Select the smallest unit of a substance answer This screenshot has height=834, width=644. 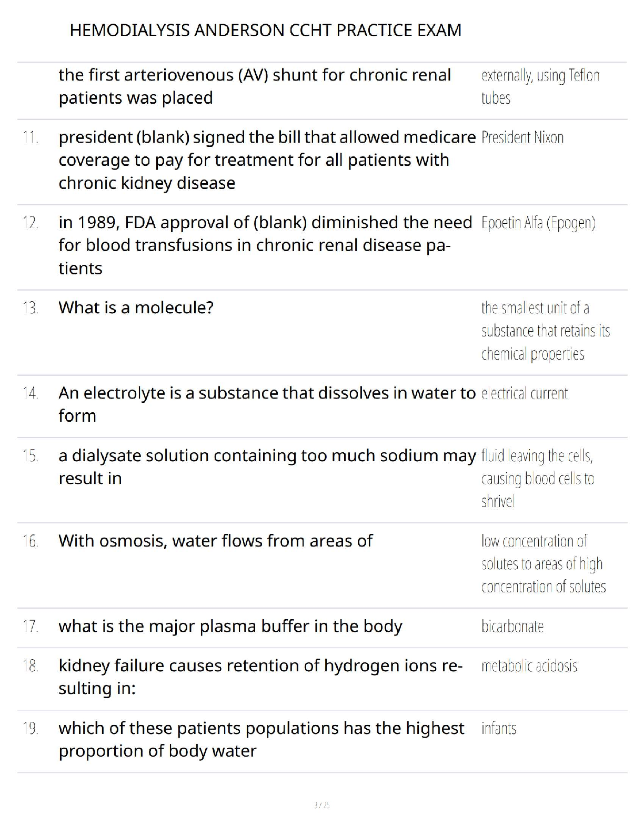[545, 331]
